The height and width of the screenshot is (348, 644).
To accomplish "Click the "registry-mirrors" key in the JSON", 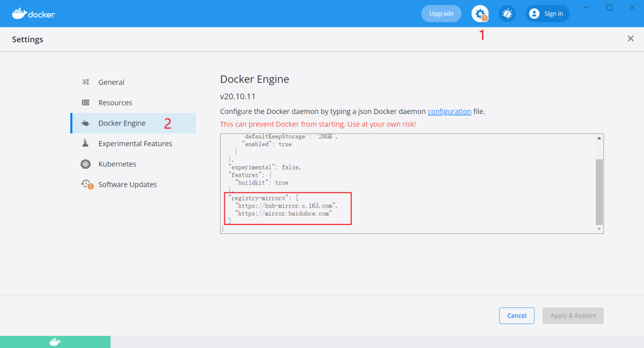I will pyautogui.click(x=259, y=198).
